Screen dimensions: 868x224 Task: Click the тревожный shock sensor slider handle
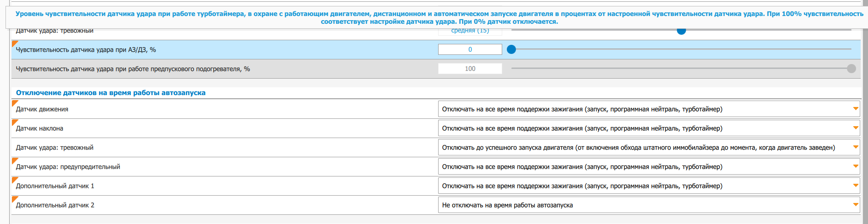pyautogui.click(x=681, y=31)
